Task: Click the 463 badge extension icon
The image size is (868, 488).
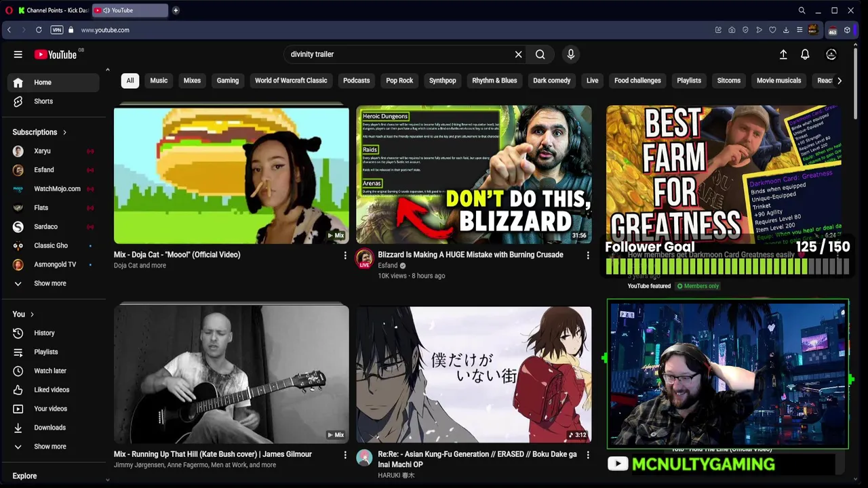Action: click(833, 30)
